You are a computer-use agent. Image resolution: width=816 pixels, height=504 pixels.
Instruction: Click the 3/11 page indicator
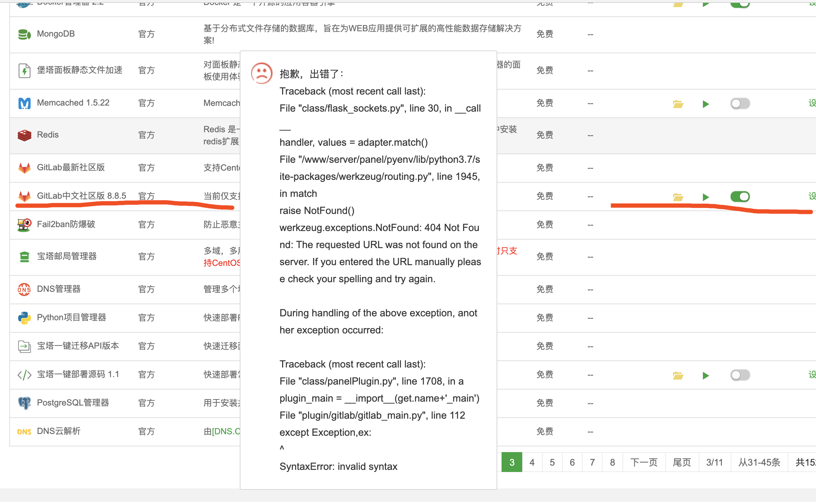click(x=715, y=462)
